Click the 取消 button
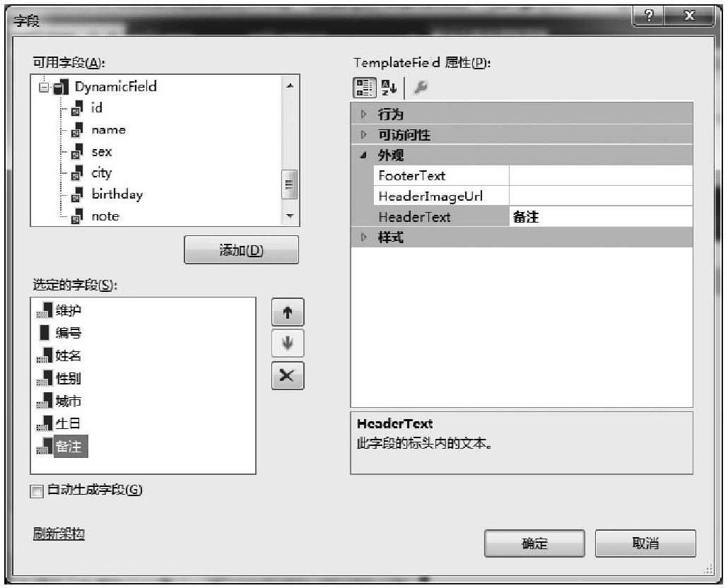 [x=645, y=543]
